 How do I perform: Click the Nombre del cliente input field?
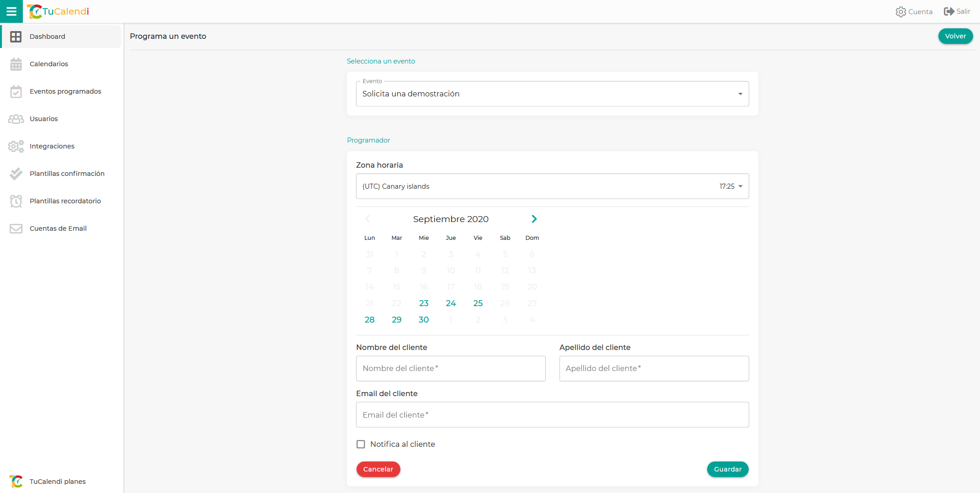(451, 368)
